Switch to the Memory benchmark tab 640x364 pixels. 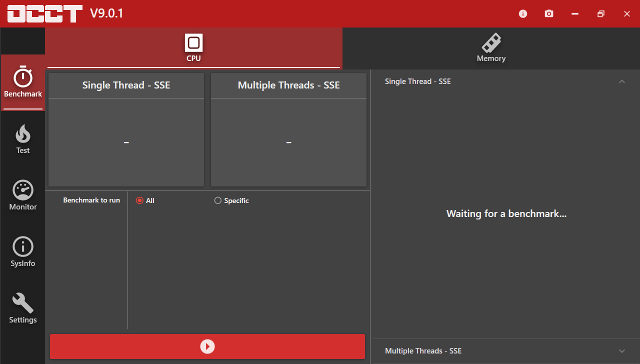click(x=491, y=48)
